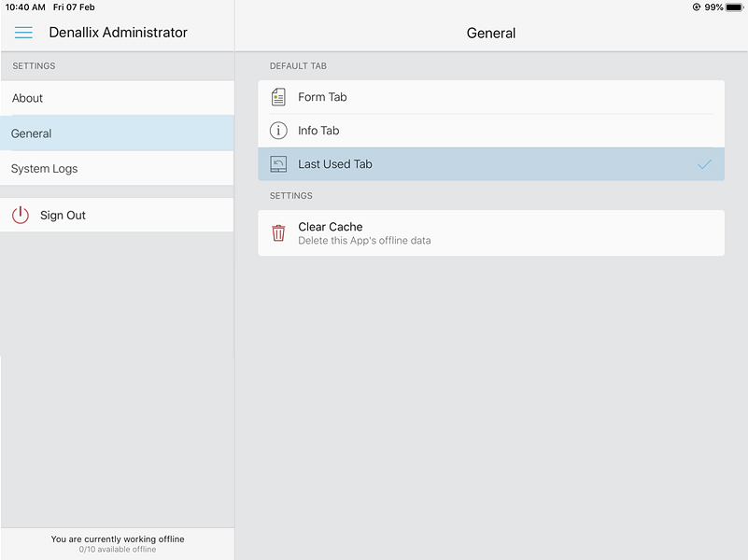This screenshot has height=560, width=748.
Task: Sign Out of the app
Action: tap(118, 215)
